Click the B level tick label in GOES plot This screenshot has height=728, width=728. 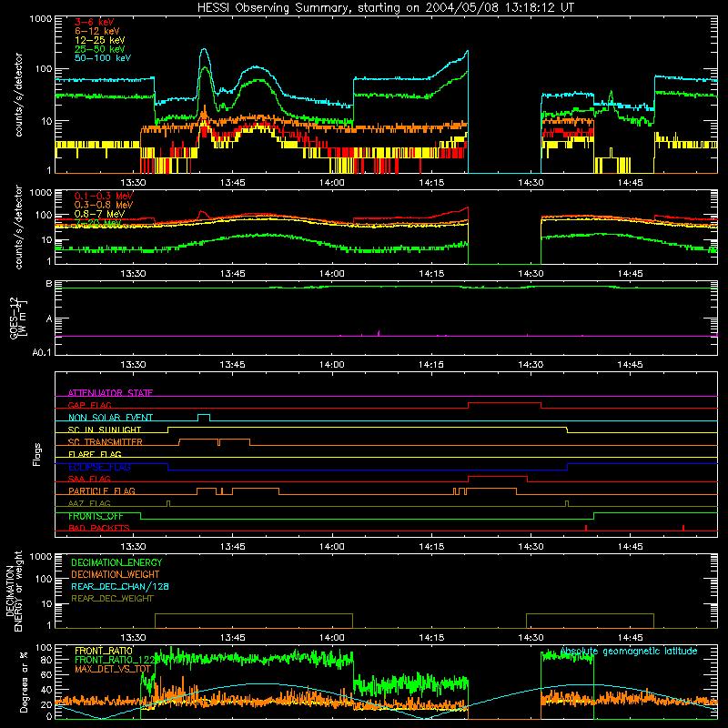(49, 283)
